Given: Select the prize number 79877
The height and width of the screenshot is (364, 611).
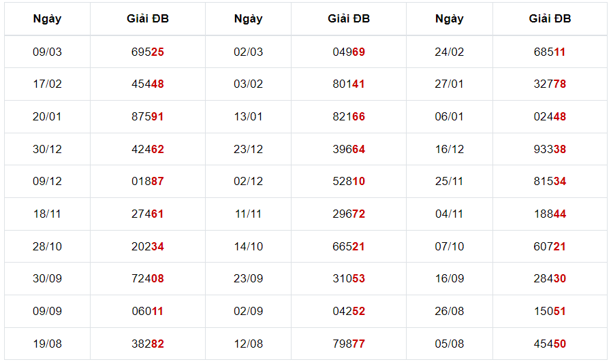Looking at the screenshot, I should [349, 344].
